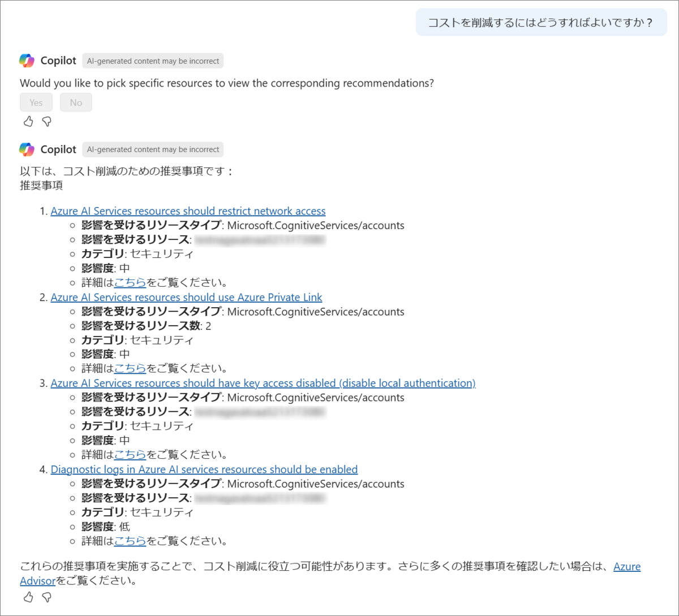Click the first Copilot logo icon
The width and height of the screenshot is (679, 616).
pyautogui.click(x=27, y=61)
